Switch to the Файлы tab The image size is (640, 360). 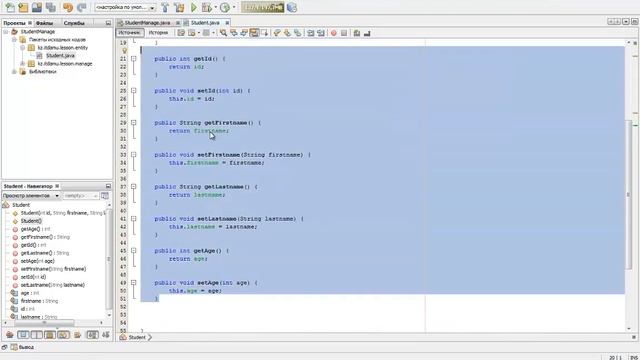click(x=44, y=23)
